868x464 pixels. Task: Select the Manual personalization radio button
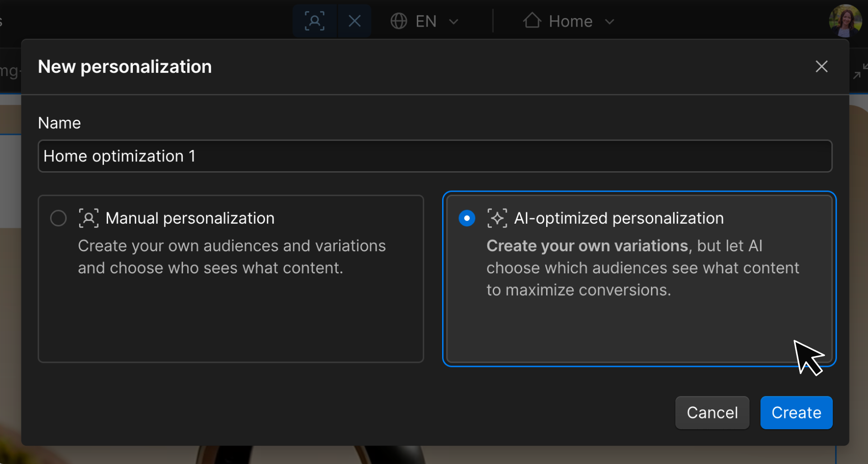(58, 218)
